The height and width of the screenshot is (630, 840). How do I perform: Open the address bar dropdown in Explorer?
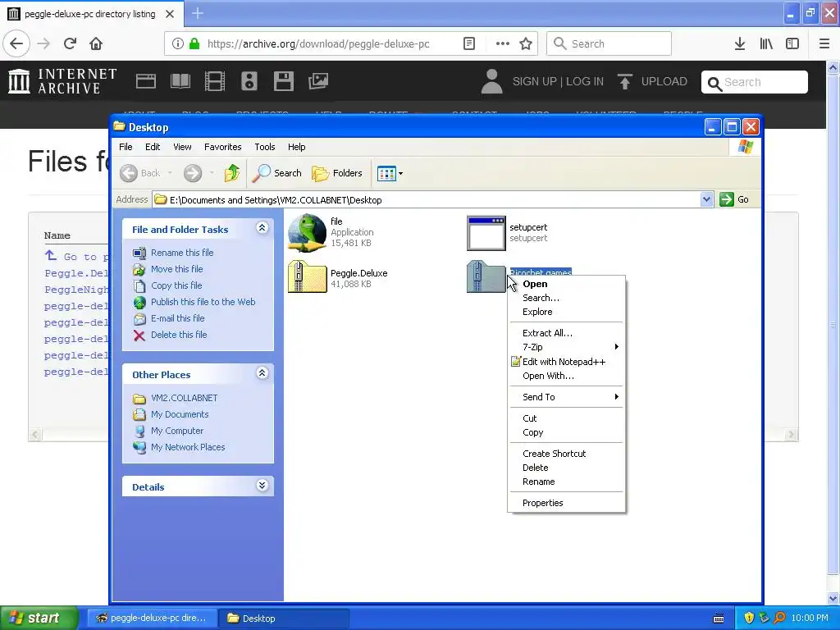pyautogui.click(x=706, y=200)
